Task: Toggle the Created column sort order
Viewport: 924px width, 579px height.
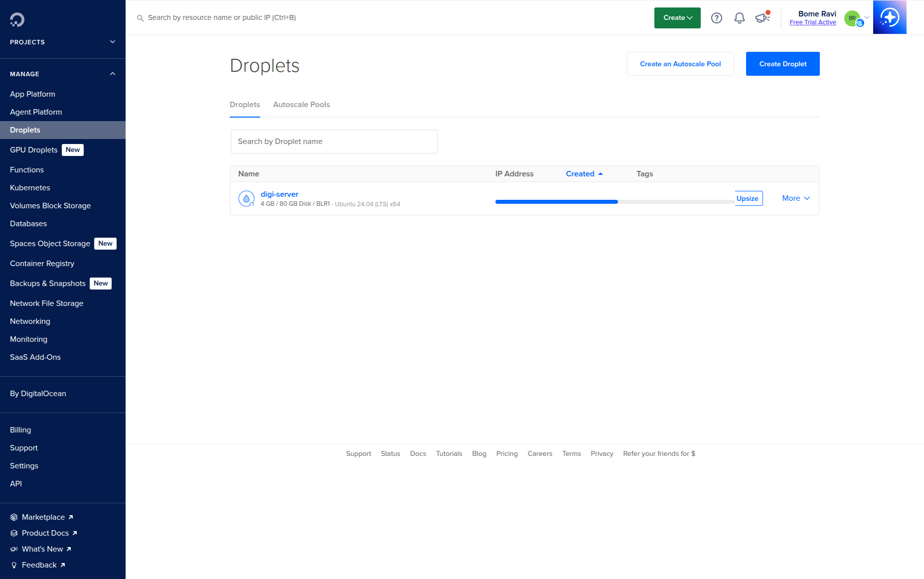Action: click(584, 173)
